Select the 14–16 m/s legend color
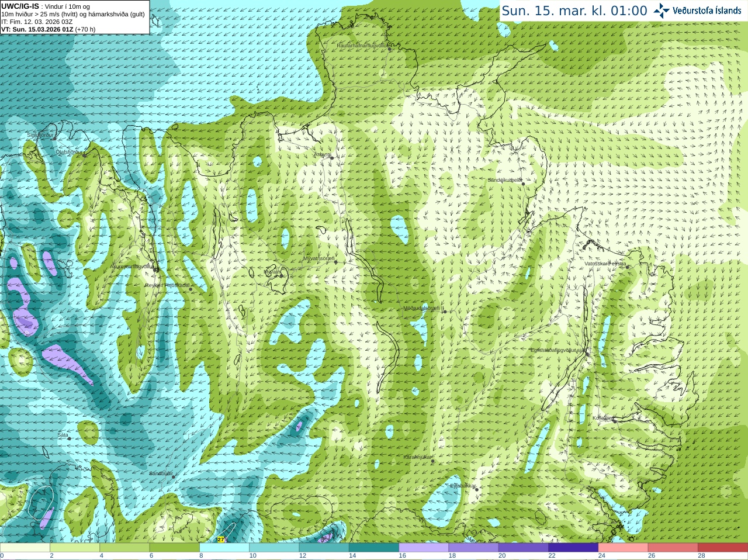The height and width of the screenshot is (560, 748). (374, 548)
